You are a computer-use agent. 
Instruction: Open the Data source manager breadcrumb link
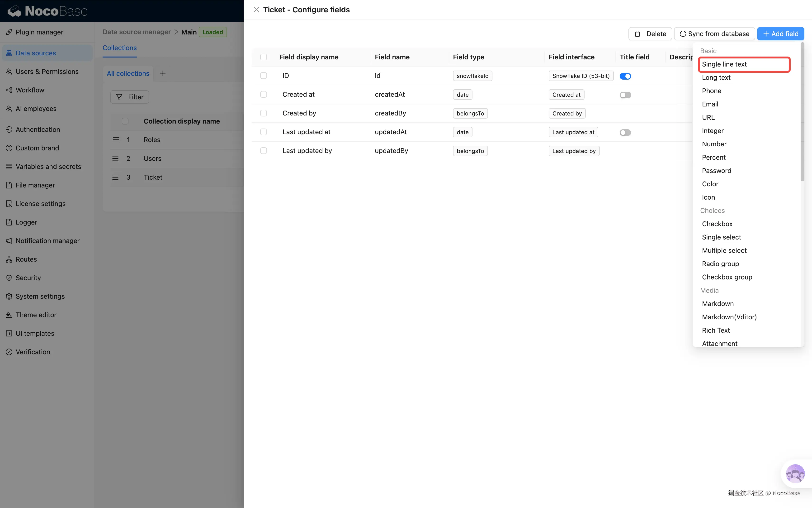pos(136,32)
